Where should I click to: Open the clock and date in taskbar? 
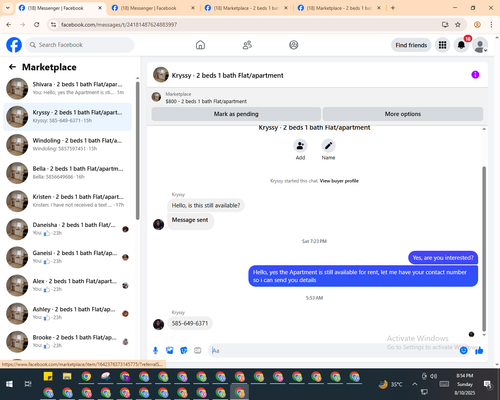pyautogui.click(x=465, y=384)
